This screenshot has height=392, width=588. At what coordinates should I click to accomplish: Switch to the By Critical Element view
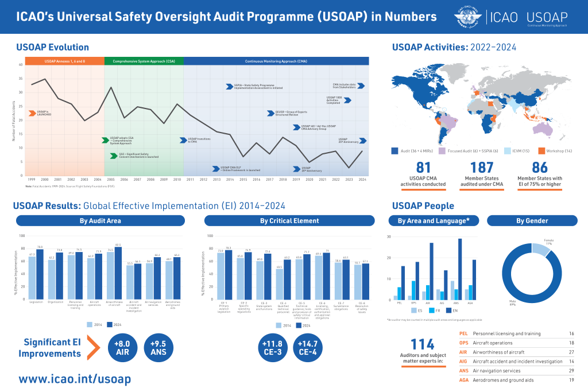point(290,220)
